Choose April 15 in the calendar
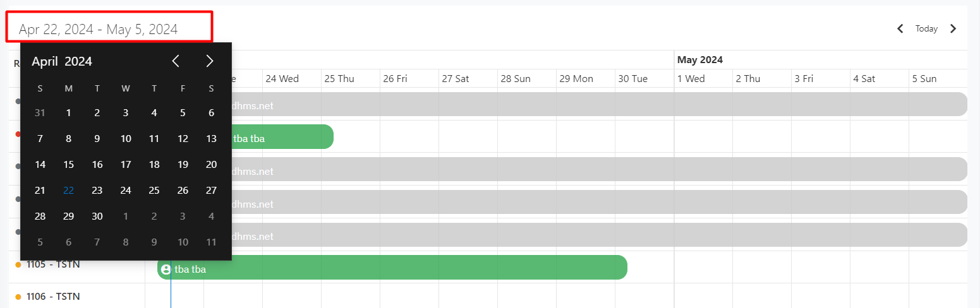The width and height of the screenshot is (980, 308). (x=69, y=165)
